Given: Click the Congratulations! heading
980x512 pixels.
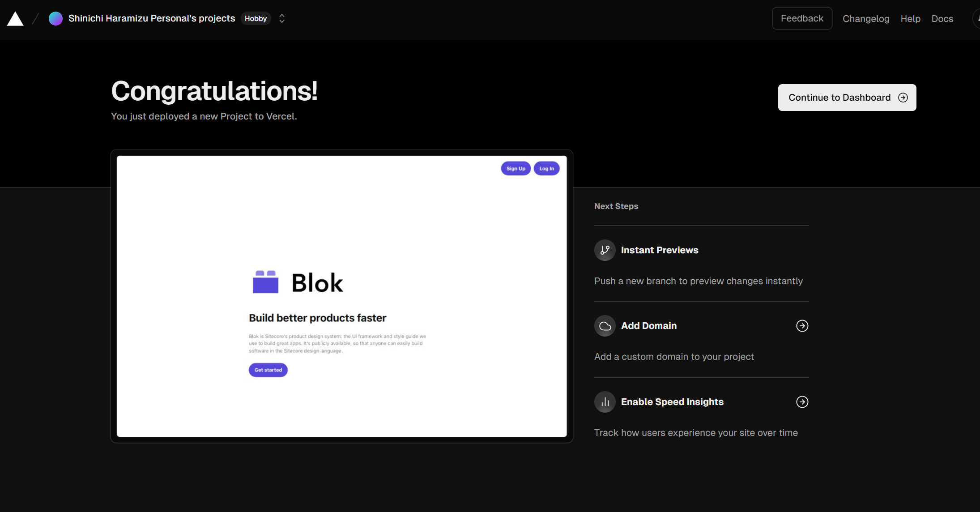Looking at the screenshot, I should pyautogui.click(x=214, y=91).
